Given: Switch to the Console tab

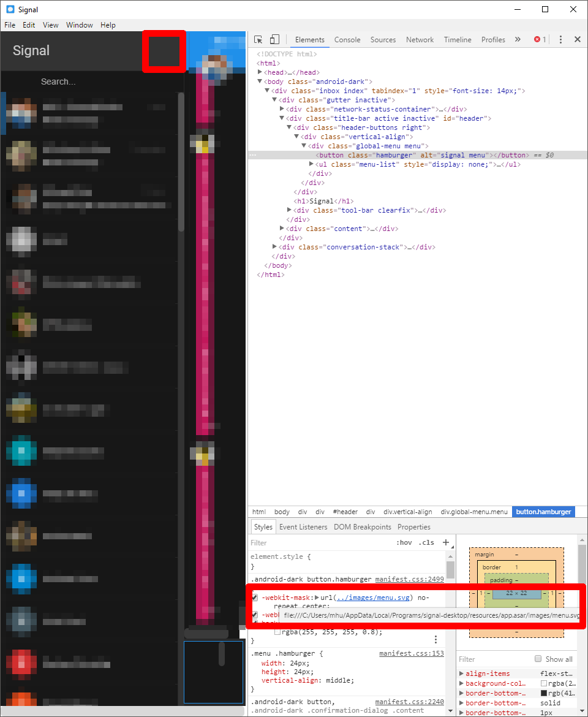Looking at the screenshot, I should coord(347,39).
